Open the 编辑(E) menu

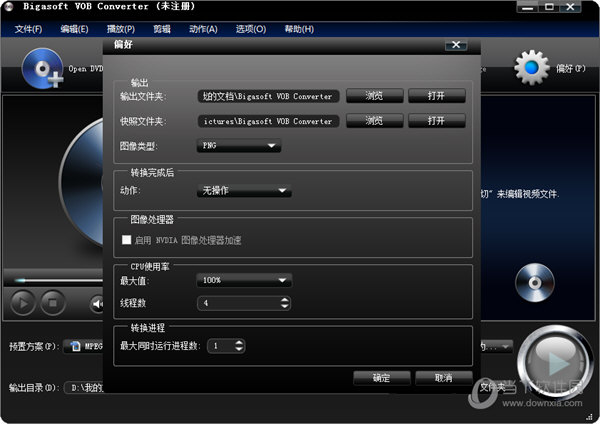coord(74,29)
